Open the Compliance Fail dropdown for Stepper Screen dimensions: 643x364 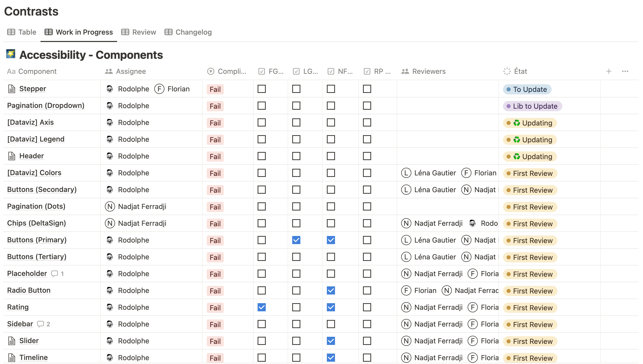pos(215,89)
